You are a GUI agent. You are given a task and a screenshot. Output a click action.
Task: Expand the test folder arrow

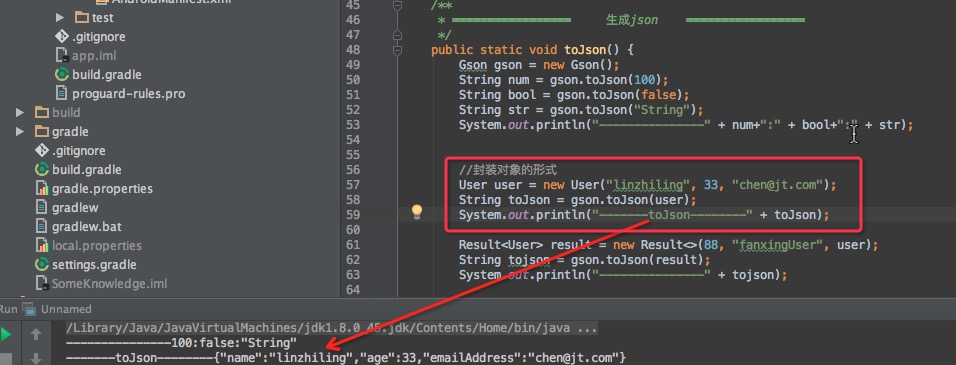coord(60,18)
